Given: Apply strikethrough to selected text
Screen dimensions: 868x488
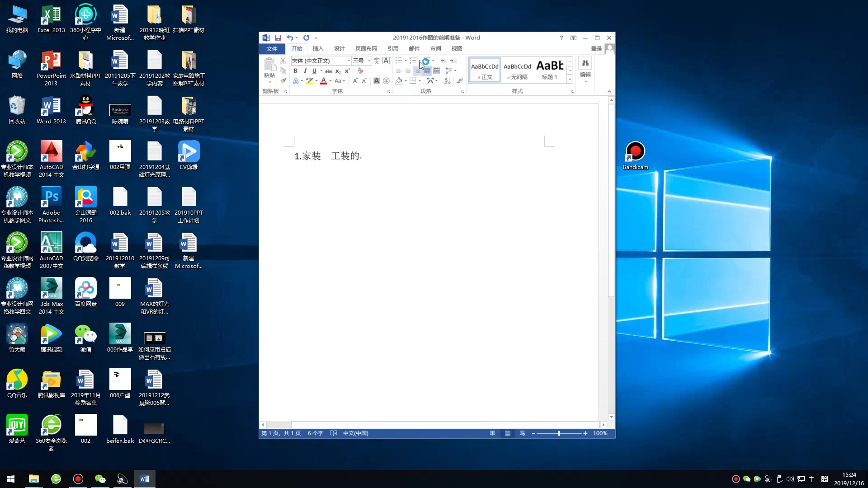Looking at the screenshot, I should 329,71.
